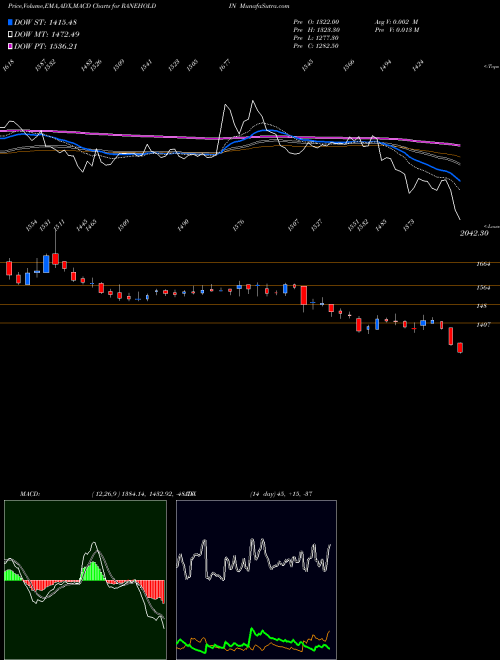Select the DOW ST: 1415.48 label

(x=45, y=22)
